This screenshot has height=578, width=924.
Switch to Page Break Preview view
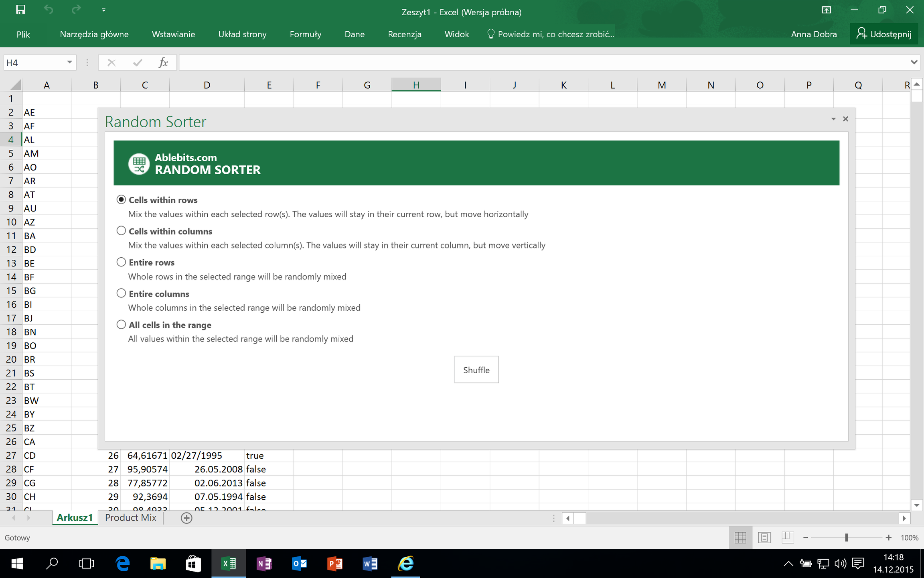[x=787, y=537]
